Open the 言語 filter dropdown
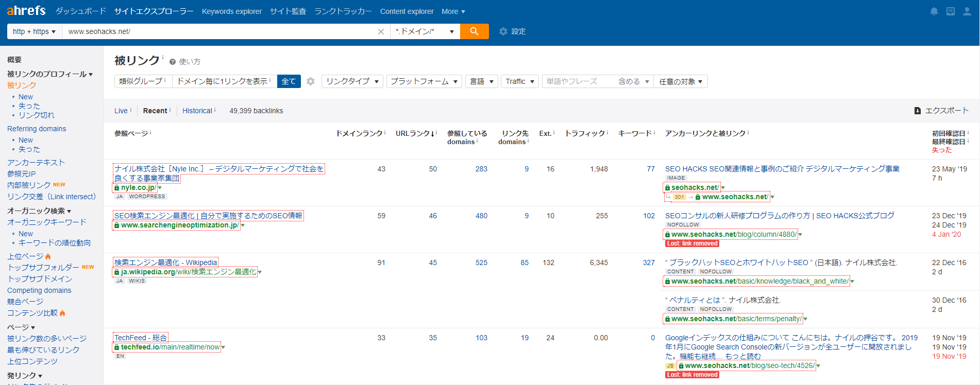The height and width of the screenshot is (385, 980). [482, 81]
